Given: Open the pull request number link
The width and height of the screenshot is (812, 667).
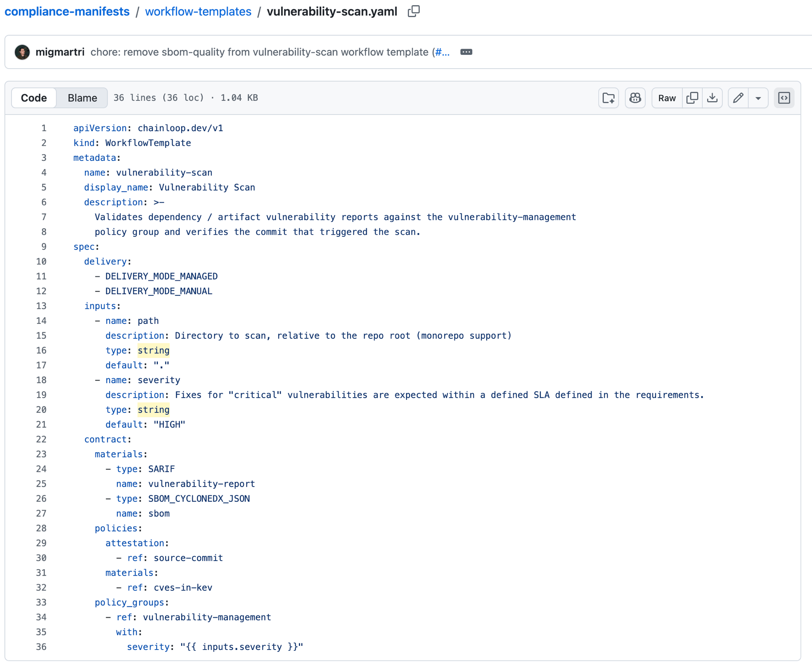Looking at the screenshot, I should click(442, 52).
